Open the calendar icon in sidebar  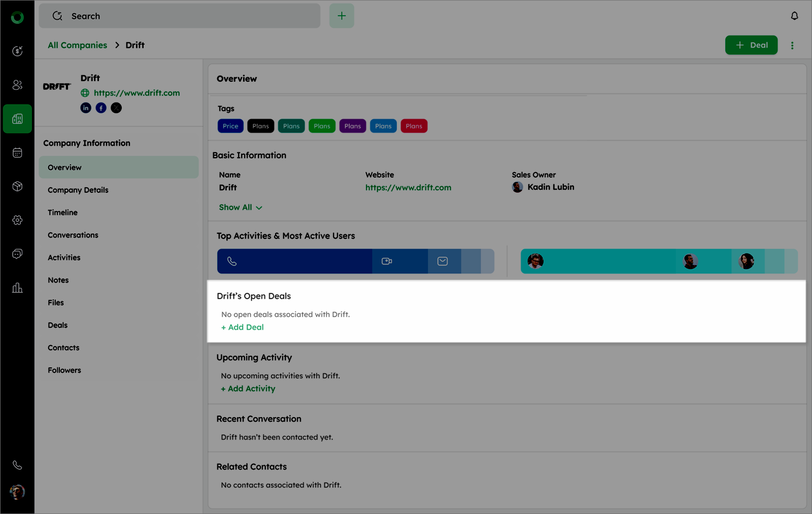(17, 153)
